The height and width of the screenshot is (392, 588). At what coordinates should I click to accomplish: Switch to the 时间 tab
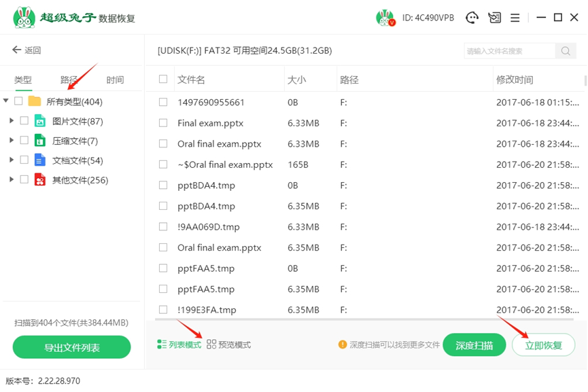click(115, 80)
